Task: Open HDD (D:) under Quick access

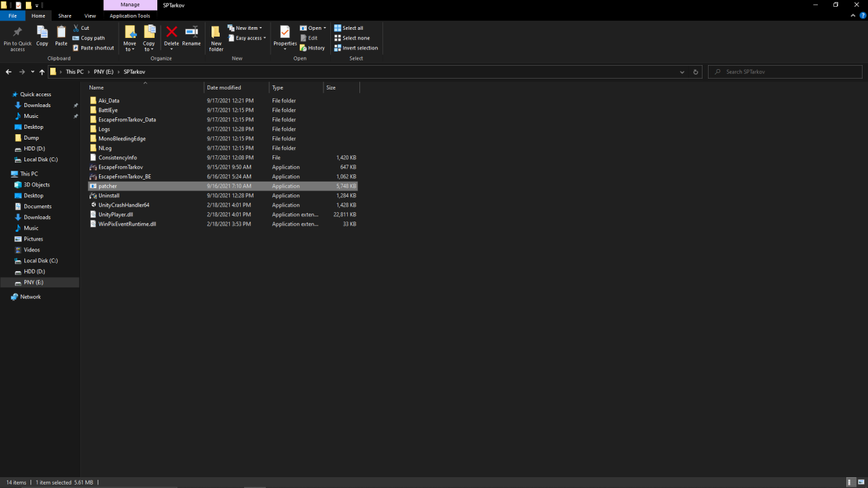Action: [x=34, y=148]
